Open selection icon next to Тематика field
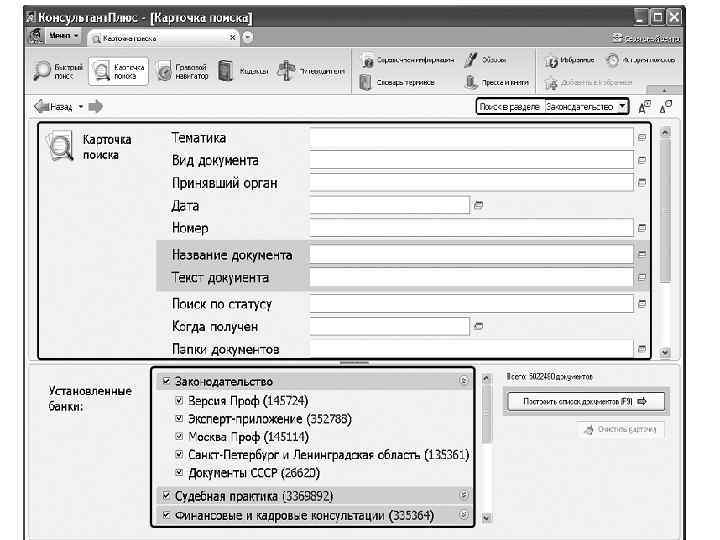This screenshot has height=540, width=720. 642,137
